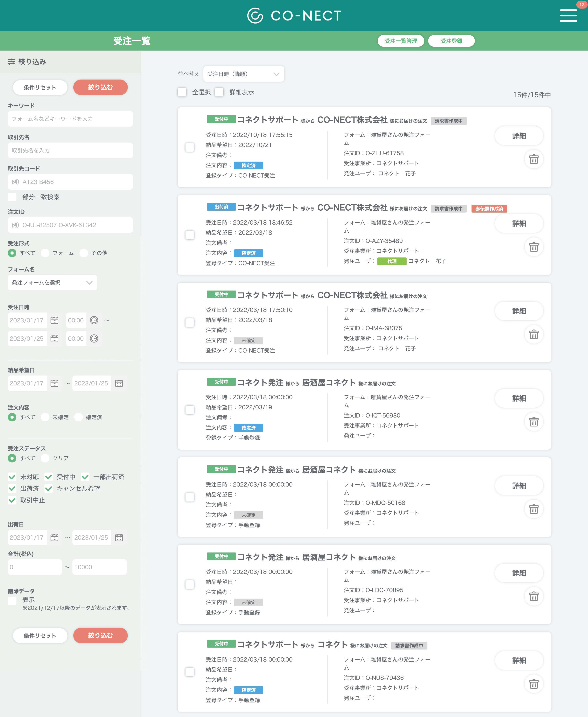The height and width of the screenshot is (717, 588).
Task: Select 未確定 radio under 注文内容
Action: pyautogui.click(x=45, y=417)
